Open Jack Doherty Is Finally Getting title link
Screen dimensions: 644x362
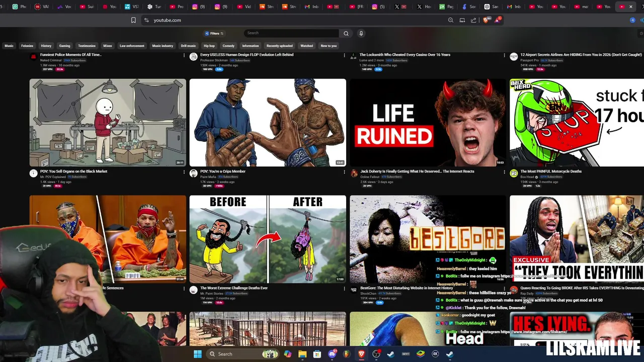point(417,171)
